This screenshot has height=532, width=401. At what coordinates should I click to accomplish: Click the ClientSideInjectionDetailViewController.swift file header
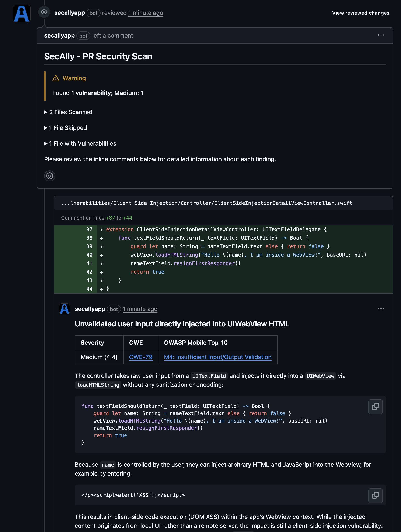click(207, 203)
